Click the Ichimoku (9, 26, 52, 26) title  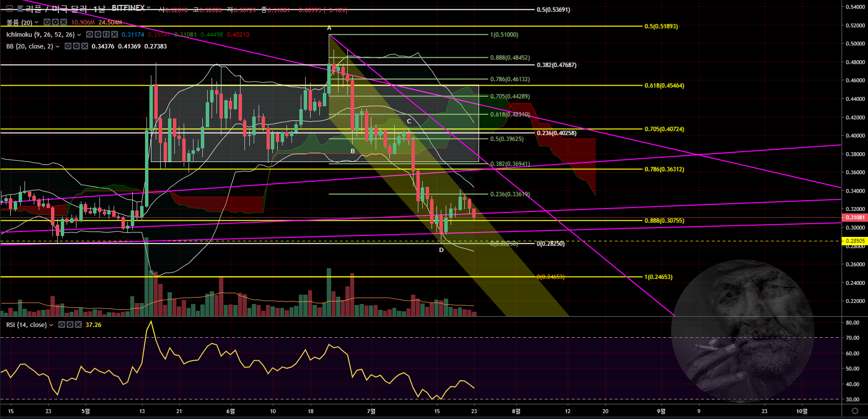pos(41,35)
